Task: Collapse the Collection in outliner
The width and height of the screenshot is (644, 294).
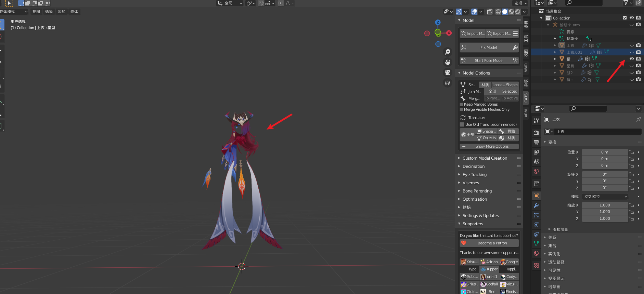Action: click(x=541, y=18)
